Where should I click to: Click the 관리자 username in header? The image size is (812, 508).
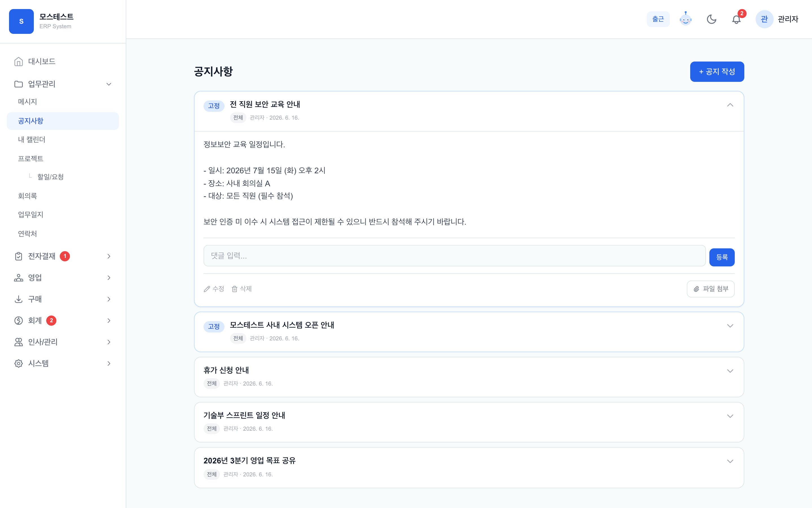tap(788, 19)
